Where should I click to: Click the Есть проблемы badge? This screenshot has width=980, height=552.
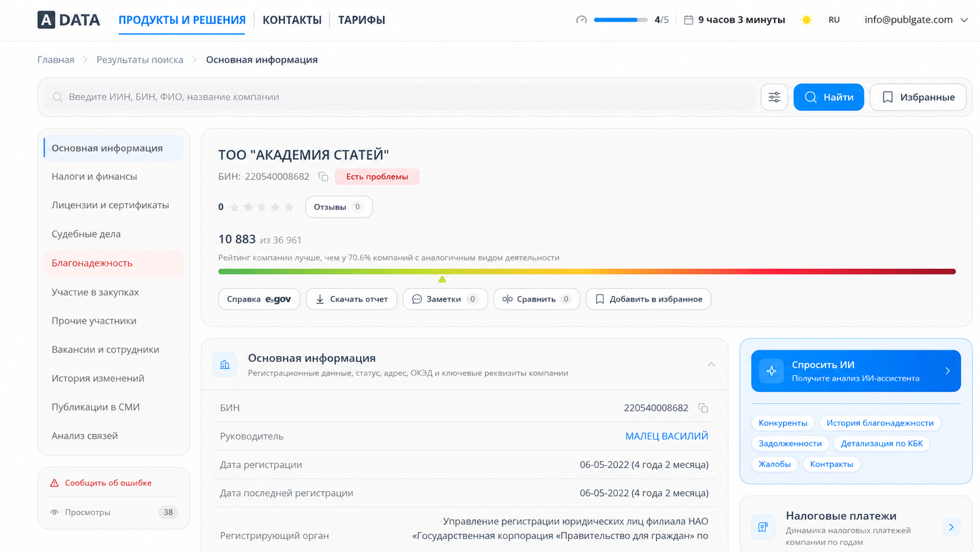(x=377, y=177)
